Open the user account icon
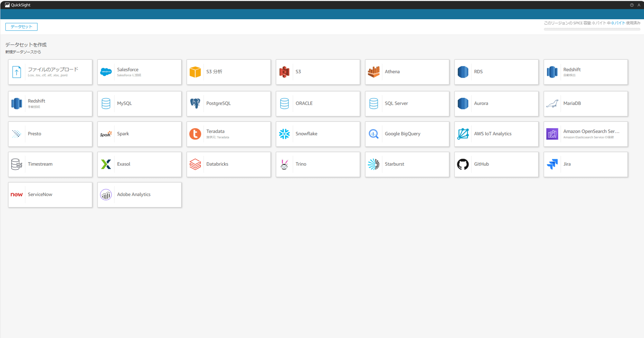Viewport: 644px width, 338px height. pos(639,5)
